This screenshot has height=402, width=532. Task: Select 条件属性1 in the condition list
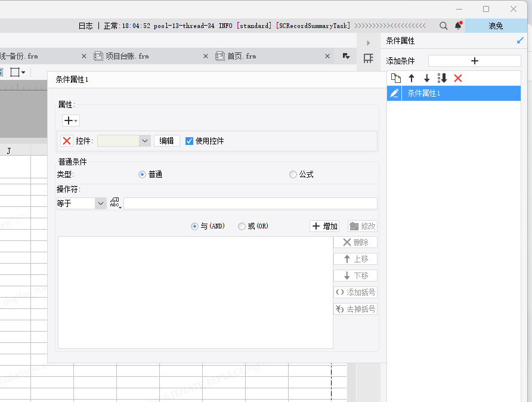tap(461, 93)
